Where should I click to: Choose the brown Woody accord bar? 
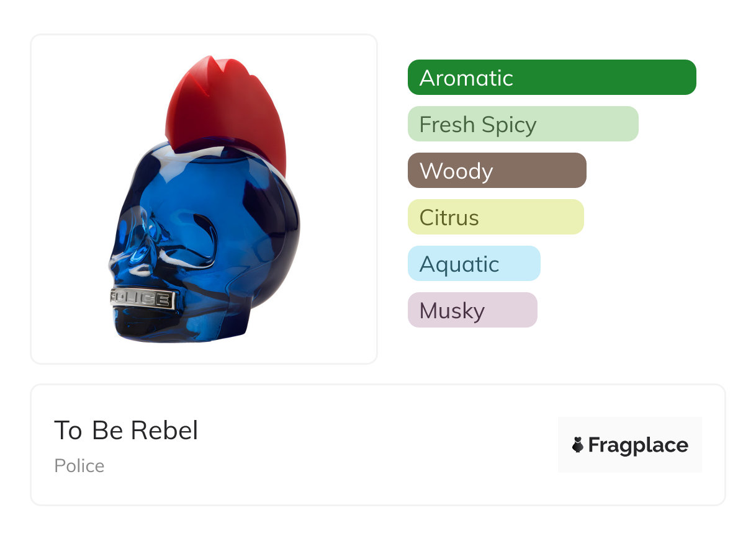497,171
